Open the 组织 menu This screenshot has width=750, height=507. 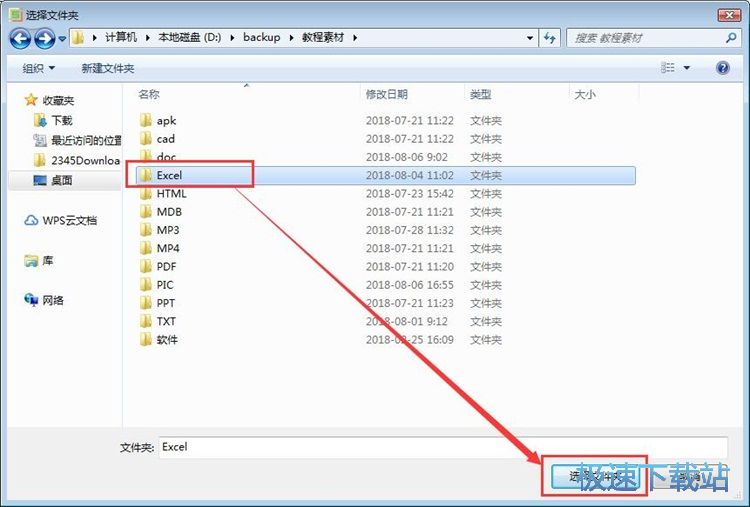tap(38, 68)
